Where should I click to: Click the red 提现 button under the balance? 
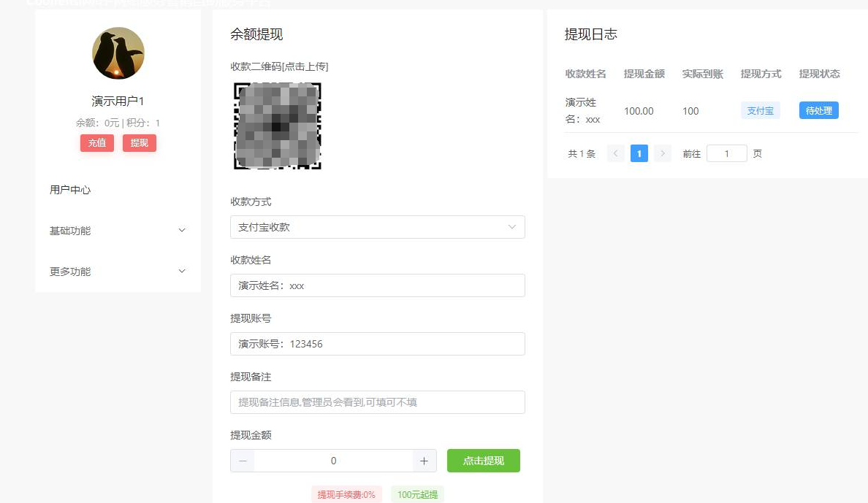(140, 143)
